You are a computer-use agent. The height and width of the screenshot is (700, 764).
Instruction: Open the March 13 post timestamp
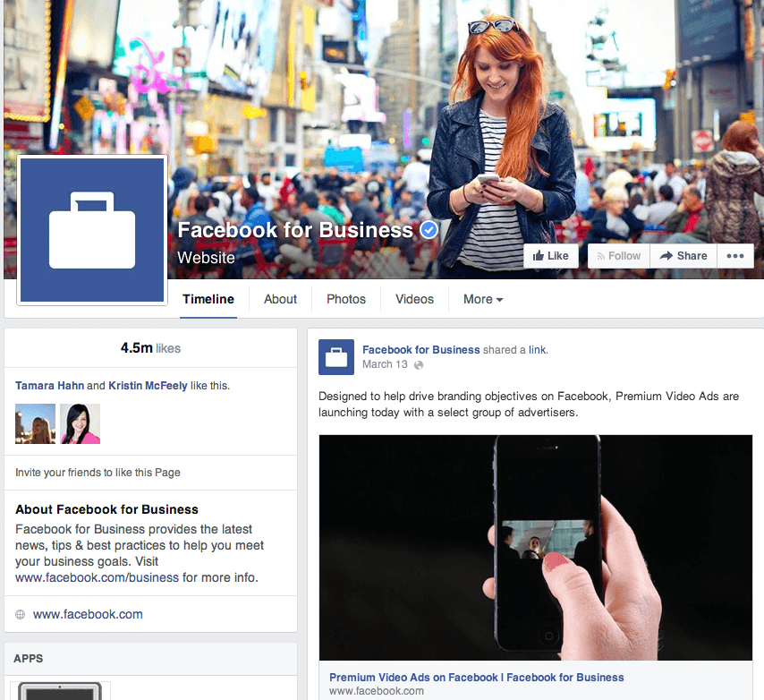tap(385, 364)
